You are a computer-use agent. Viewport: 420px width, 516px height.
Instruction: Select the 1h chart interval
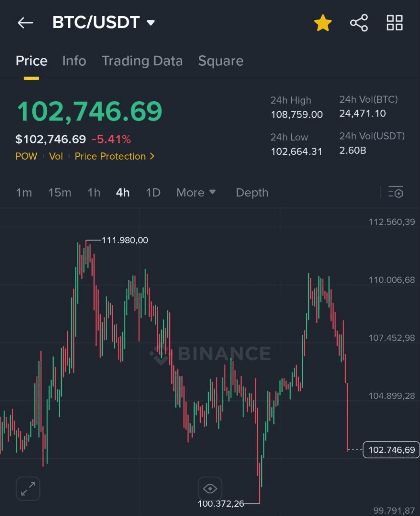94,193
